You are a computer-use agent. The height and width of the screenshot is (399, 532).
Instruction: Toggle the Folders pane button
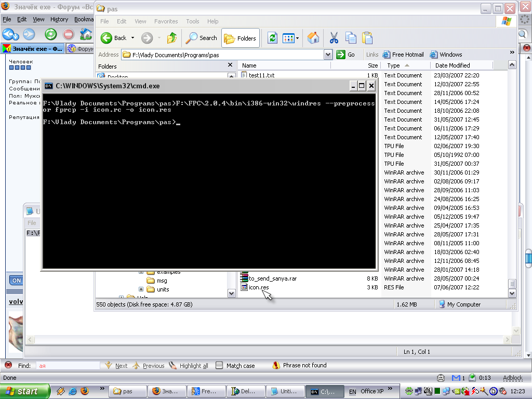(240, 38)
